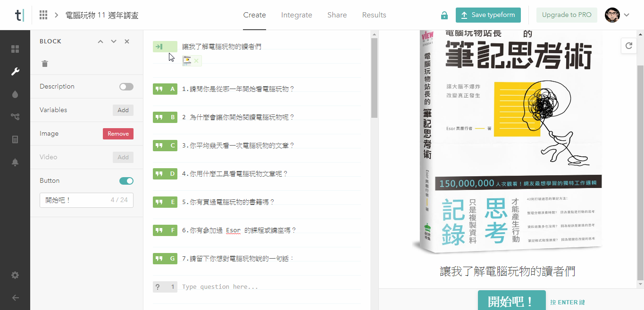This screenshot has width=644, height=310.
Task: Open the Build blocks sidebar icon
Action: pos(15,49)
